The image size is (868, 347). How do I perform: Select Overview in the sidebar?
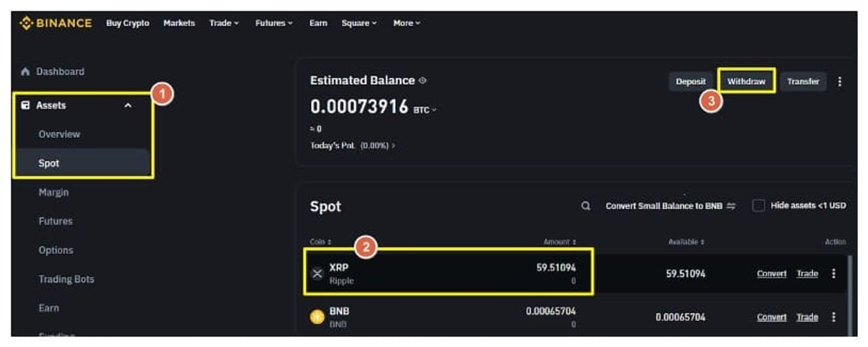[59, 134]
